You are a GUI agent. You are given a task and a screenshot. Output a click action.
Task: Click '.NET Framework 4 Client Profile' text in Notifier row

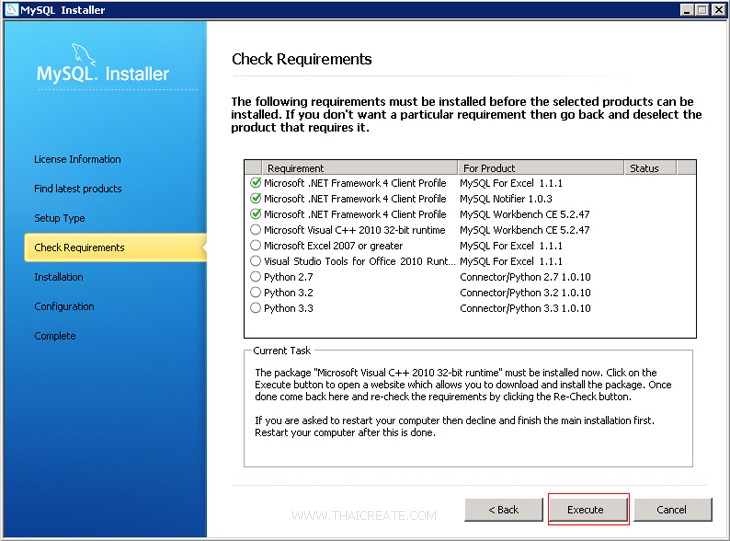tap(377, 199)
